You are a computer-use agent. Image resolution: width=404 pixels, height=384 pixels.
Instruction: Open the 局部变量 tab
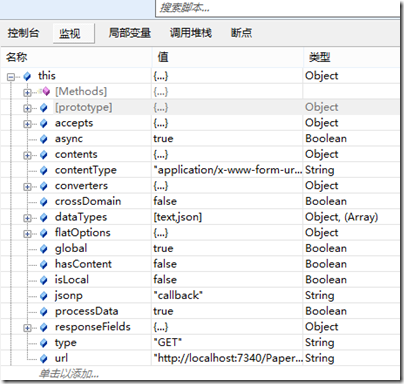[x=130, y=33]
